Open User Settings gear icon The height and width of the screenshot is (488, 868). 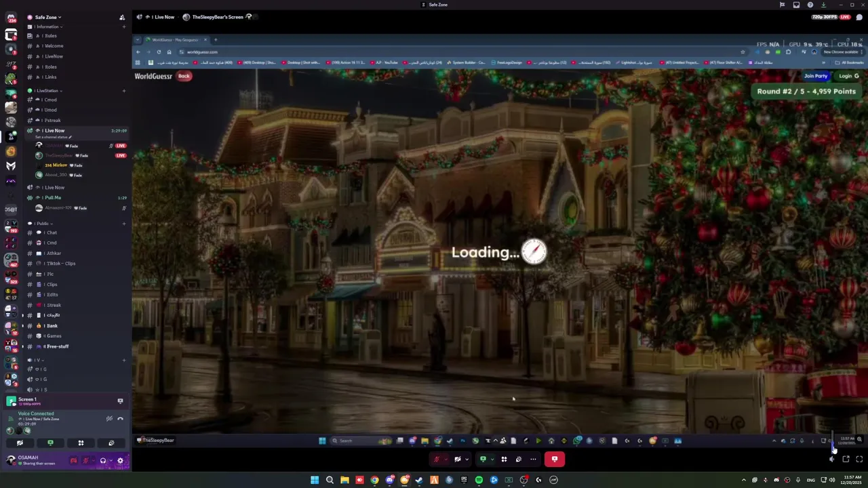[x=120, y=461]
